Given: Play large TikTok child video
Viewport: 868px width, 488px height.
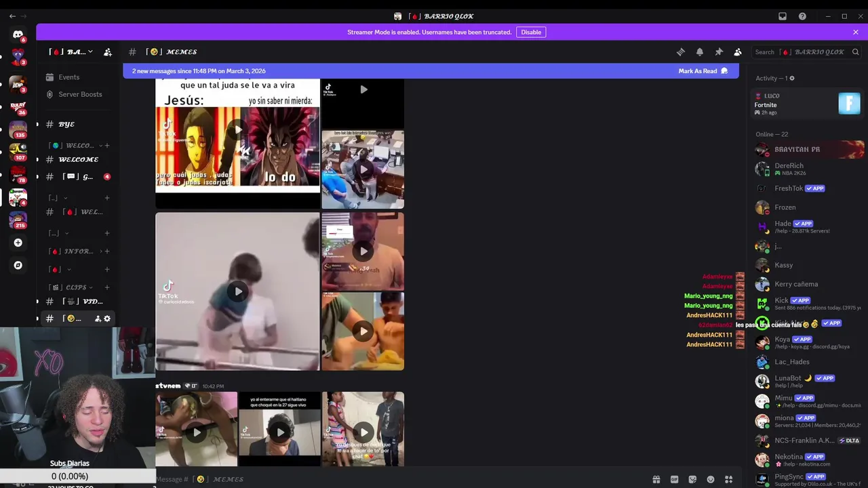Looking at the screenshot, I should point(237,291).
